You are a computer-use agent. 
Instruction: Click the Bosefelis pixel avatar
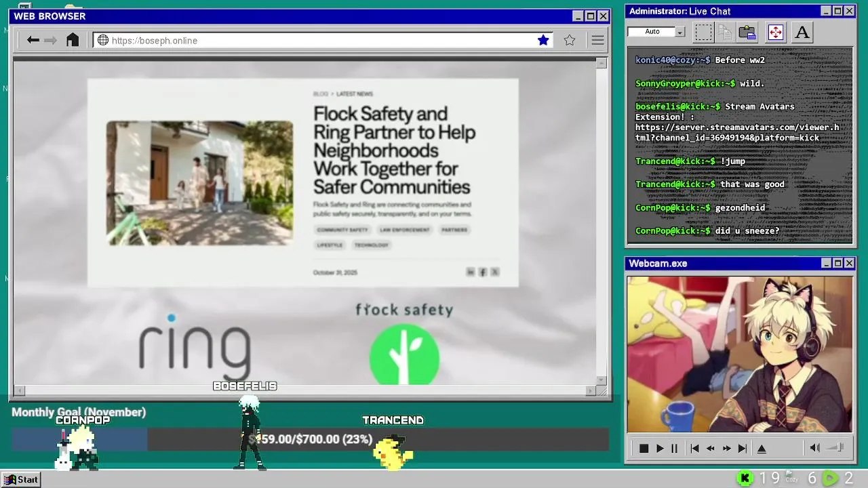(x=249, y=433)
